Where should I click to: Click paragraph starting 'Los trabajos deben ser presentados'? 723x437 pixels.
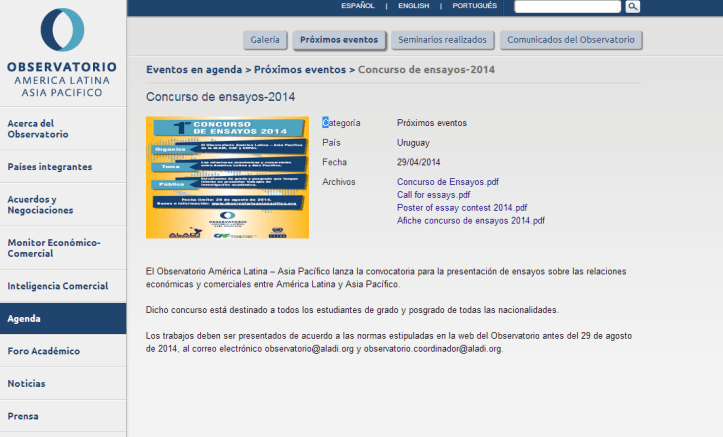389,342
